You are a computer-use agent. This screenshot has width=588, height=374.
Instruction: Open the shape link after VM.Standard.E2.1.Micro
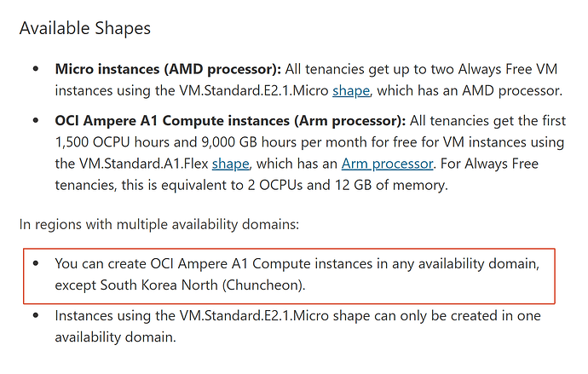tap(351, 91)
